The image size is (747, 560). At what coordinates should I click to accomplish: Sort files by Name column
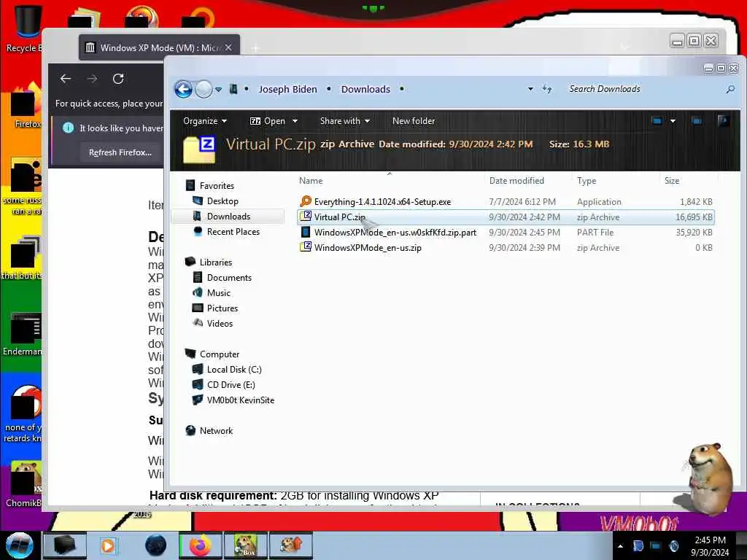pos(311,181)
